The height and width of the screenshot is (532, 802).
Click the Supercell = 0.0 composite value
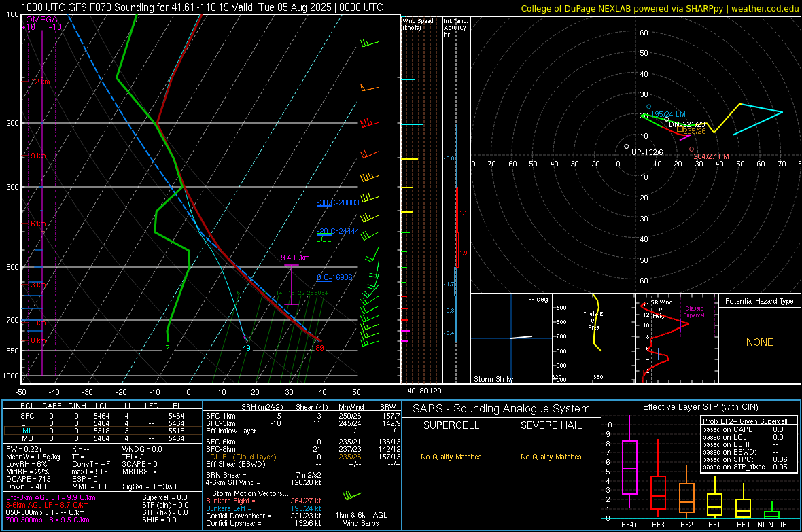pyautogui.click(x=164, y=497)
